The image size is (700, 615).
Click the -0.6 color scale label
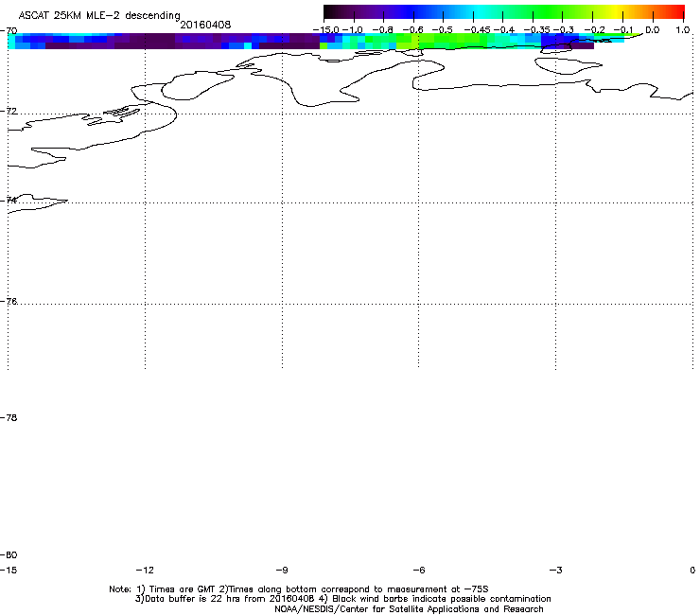413,30
